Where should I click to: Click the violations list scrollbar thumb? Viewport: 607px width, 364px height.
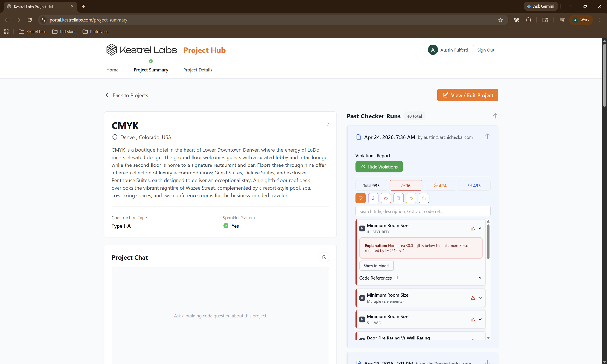(488, 242)
